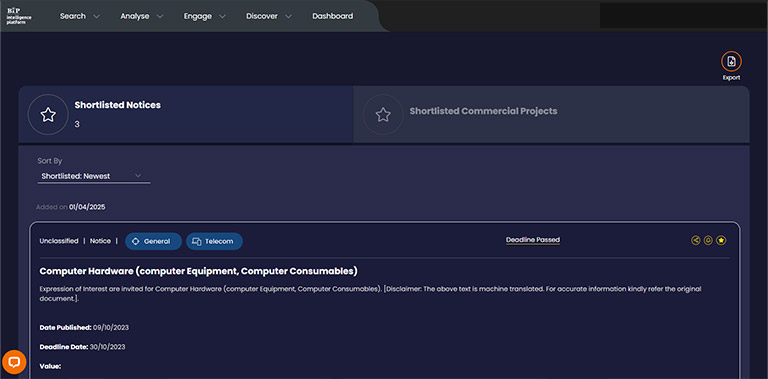Click the shortlisted notices count 3
The height and width of the screenshot is (379, 768).
[77, 124]
